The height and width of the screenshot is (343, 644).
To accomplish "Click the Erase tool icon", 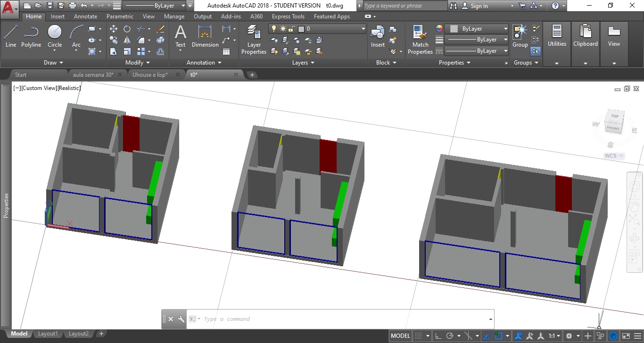I will click(x=160, y=29).
